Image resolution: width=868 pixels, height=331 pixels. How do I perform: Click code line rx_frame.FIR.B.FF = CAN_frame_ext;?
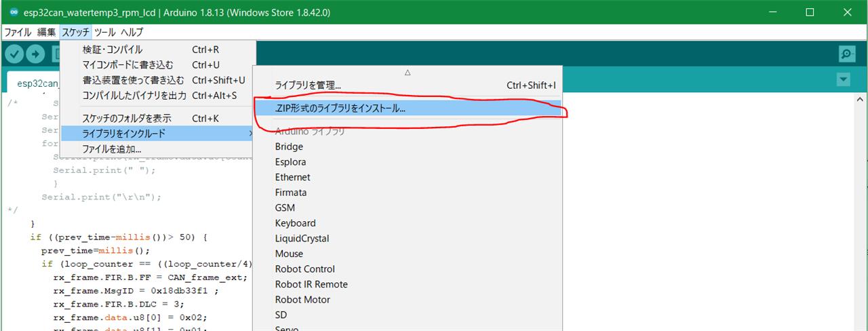(x=151, y=277)
